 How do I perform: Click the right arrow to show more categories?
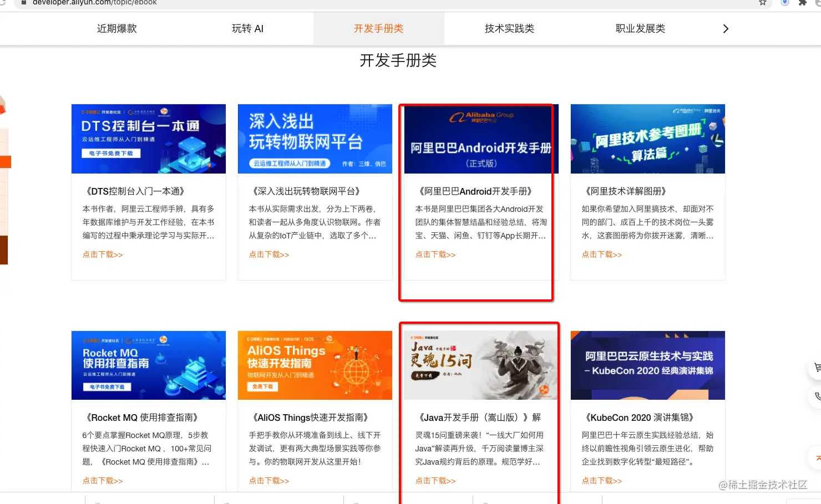(726, 29)
